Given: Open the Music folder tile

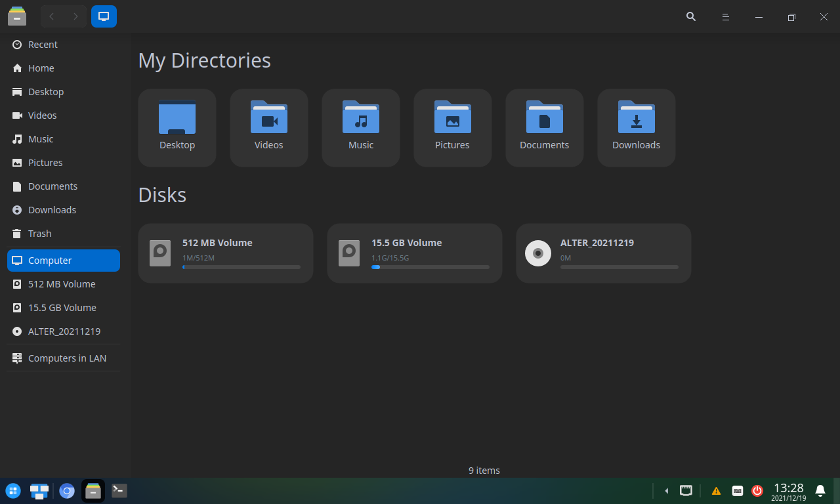Looking at the screenshot, I should 361,128.
